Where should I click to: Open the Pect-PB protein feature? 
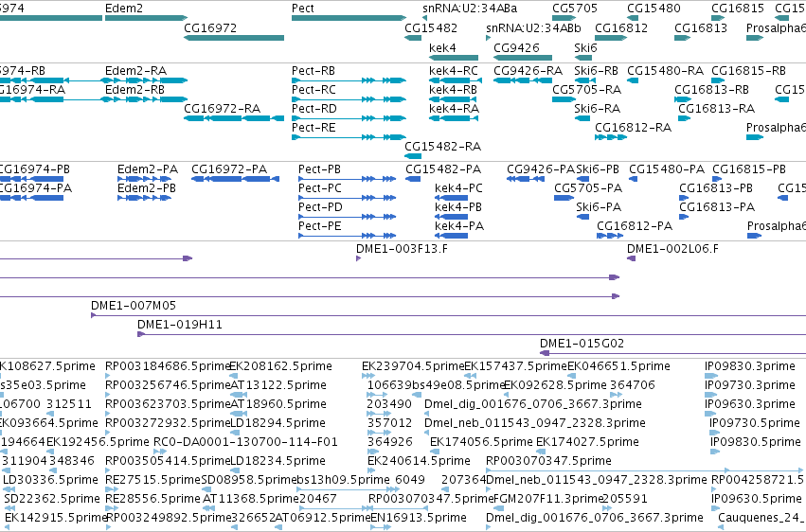pos(347,179)
